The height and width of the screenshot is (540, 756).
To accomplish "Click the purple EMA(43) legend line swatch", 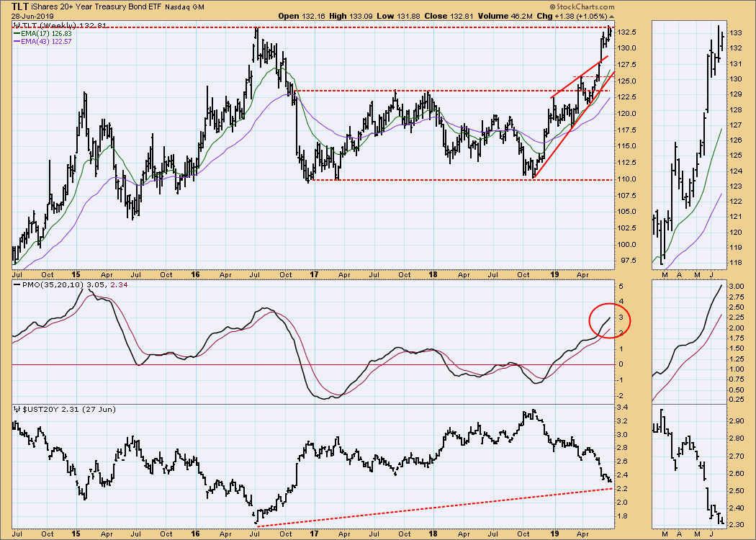I will click(17, 42).
